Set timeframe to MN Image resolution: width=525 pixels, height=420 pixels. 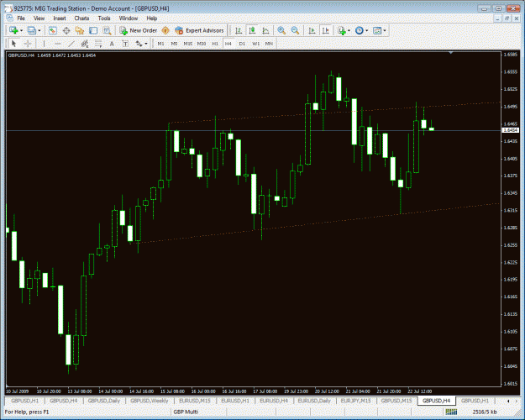tap(269, 44)
